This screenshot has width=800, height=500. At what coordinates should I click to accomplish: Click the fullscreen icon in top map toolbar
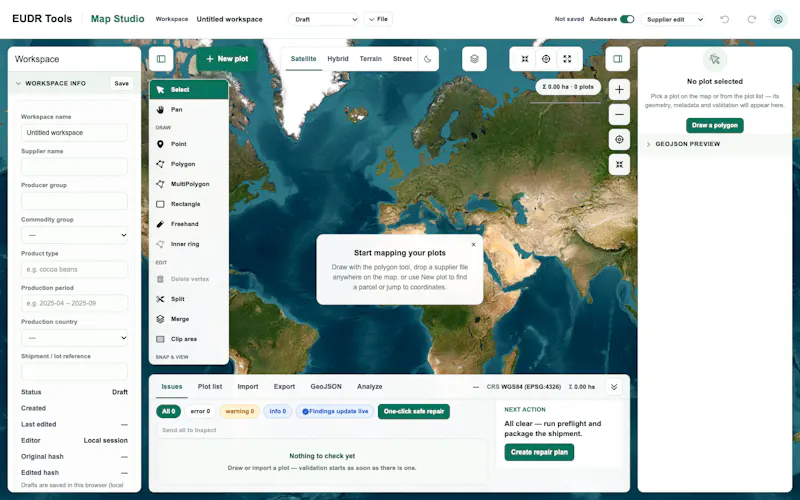(x=567, y=59)
